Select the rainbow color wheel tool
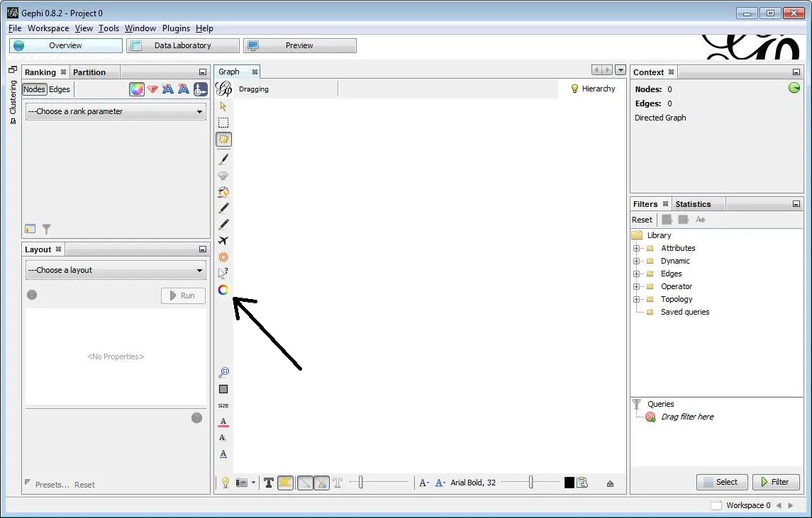 tap(223, 290)
